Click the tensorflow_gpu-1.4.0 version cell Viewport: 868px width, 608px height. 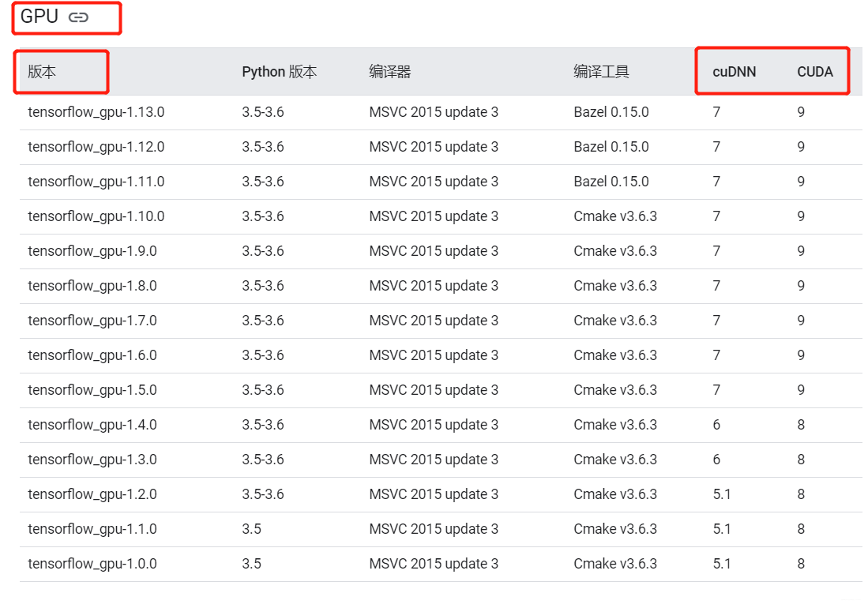point(92,425)
